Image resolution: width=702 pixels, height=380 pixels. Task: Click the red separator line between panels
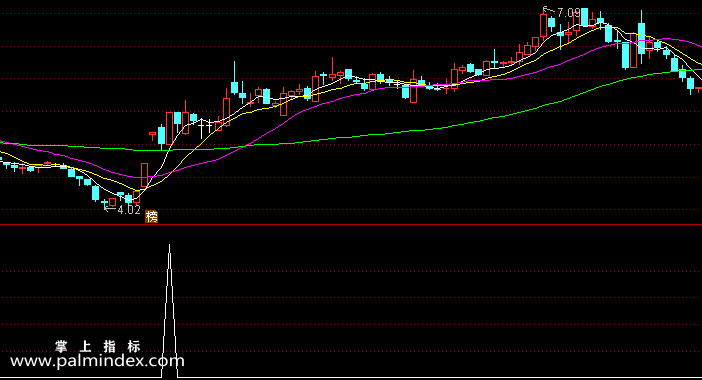click(x=351, y=224)
